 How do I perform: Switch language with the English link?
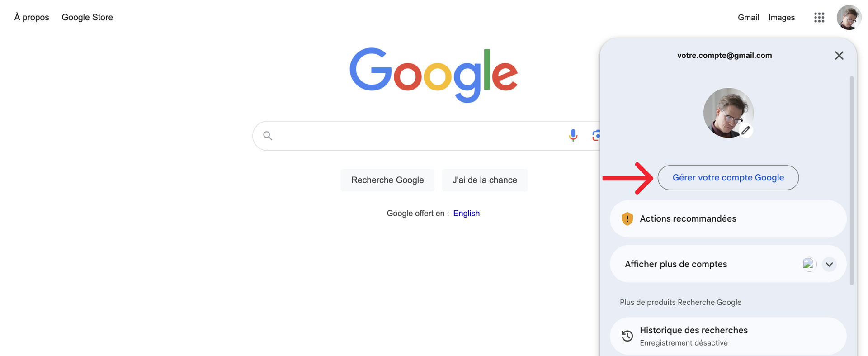466,213
